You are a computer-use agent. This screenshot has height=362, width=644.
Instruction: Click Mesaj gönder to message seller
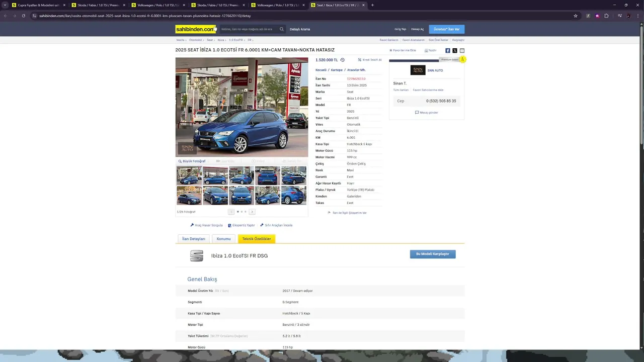(427, 113)
